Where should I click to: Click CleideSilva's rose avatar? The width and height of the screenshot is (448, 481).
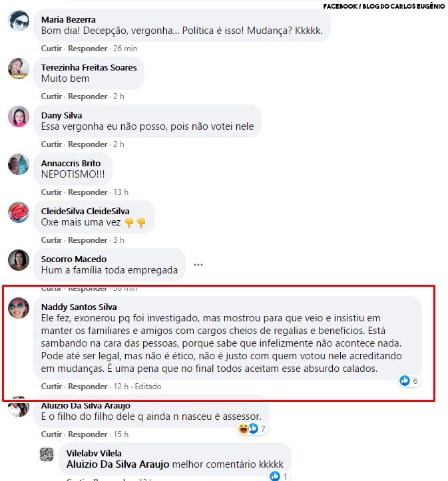(19, 212)
